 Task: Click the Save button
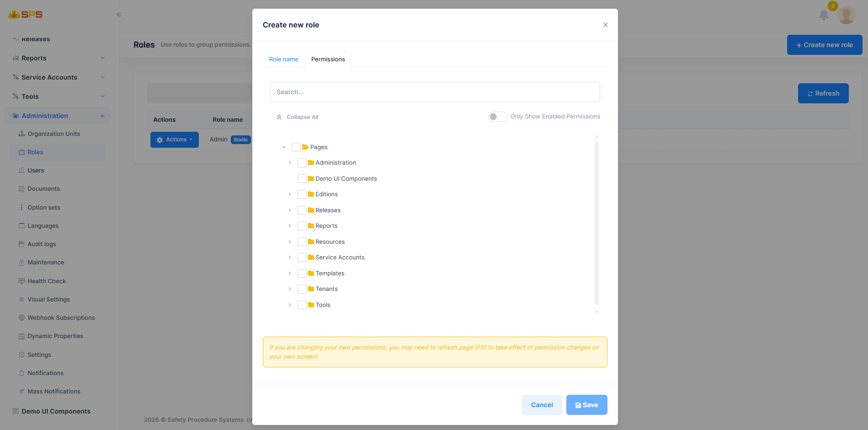587,405
